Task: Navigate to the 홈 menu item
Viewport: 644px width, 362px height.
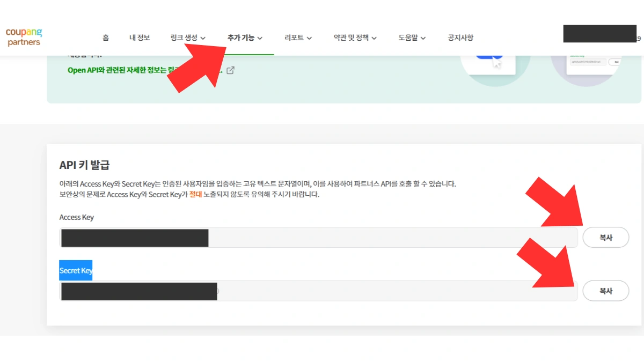Action: tap(105, 38)
